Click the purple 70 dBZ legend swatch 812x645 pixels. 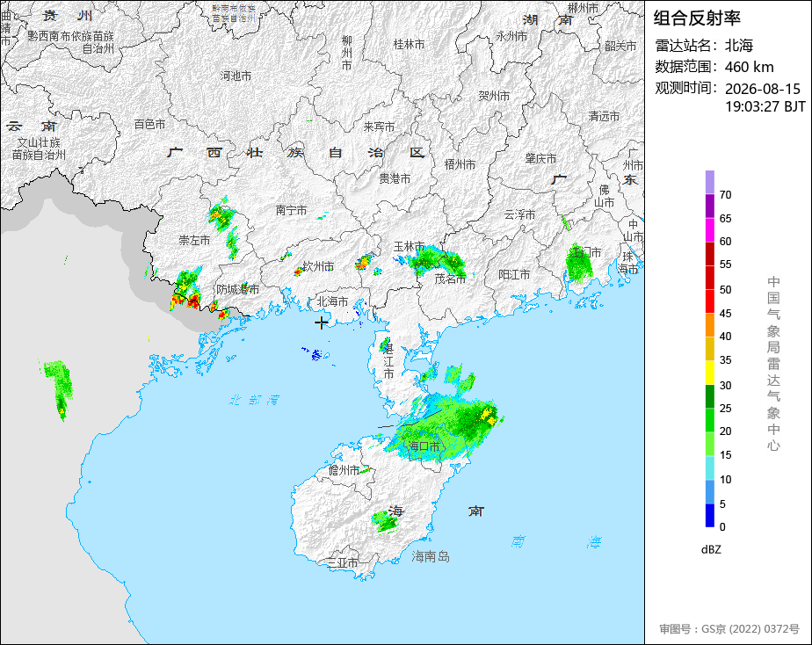[x=709, y=182]
